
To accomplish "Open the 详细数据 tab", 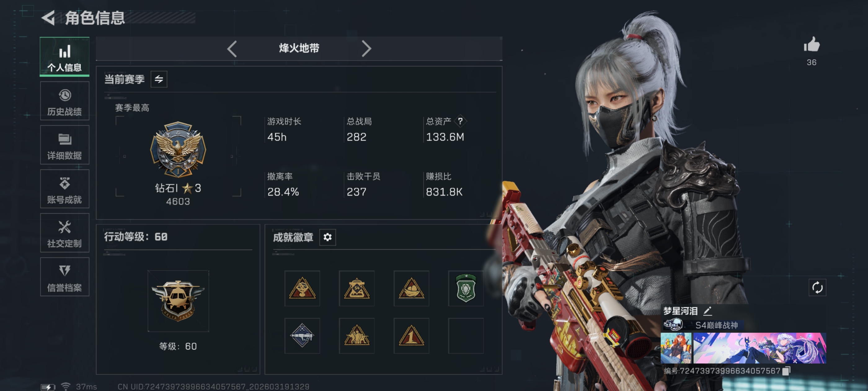I will coord(65,145).
